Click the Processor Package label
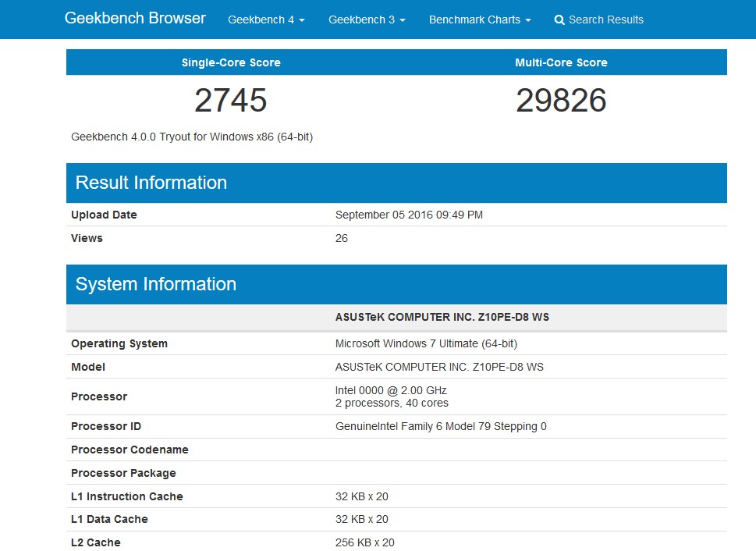756x551 pixels. coord(123,473)
